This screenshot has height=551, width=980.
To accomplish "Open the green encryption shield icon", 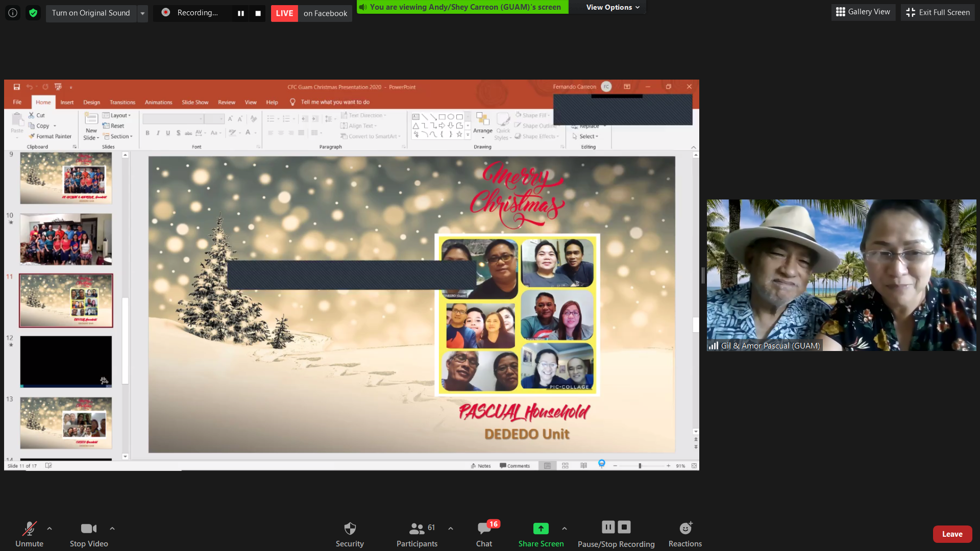I will point(33,13).
